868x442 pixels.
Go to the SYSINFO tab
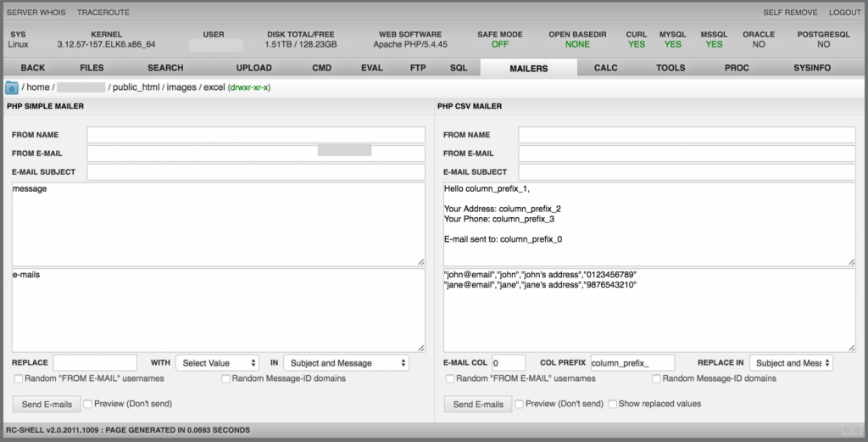[811, 68]
